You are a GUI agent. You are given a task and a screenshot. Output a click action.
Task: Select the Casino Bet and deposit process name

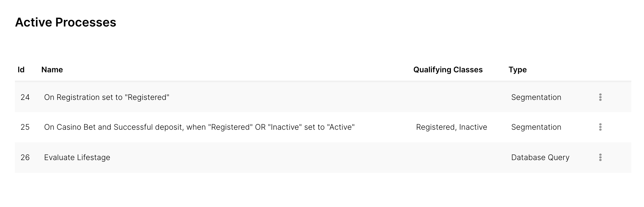tap(199, 127)
